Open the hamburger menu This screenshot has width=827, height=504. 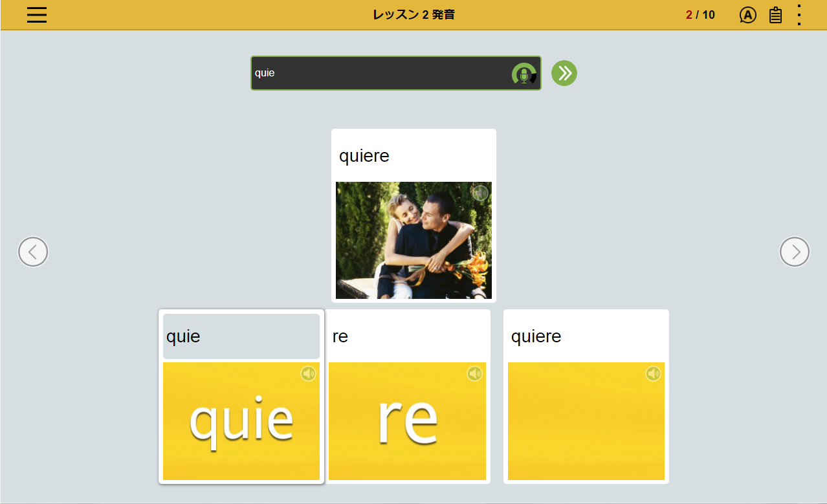(37, 15)
